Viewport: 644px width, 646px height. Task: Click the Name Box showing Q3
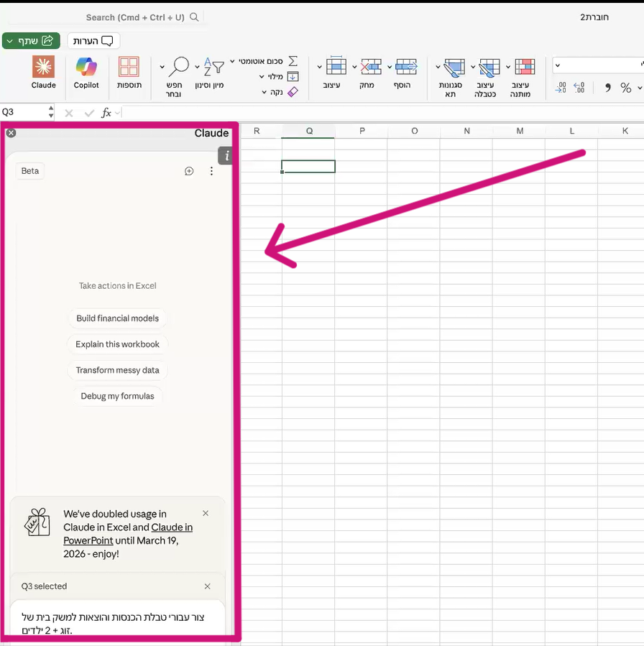tap(23, 112)
